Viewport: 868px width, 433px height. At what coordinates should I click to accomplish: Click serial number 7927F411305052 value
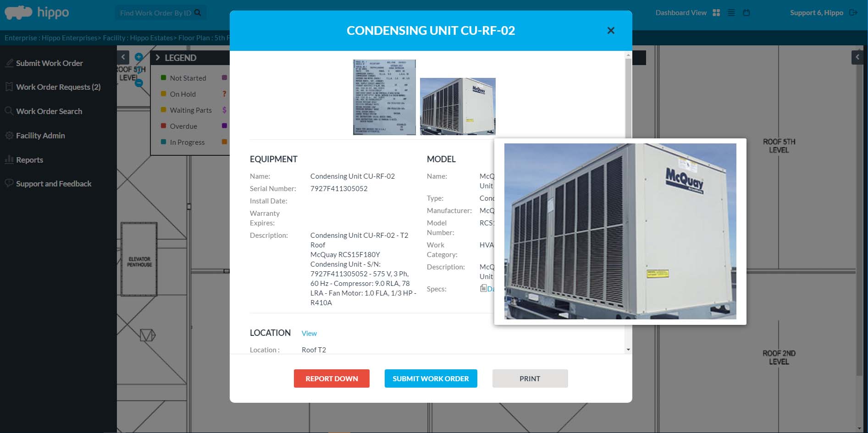[339, 188]
